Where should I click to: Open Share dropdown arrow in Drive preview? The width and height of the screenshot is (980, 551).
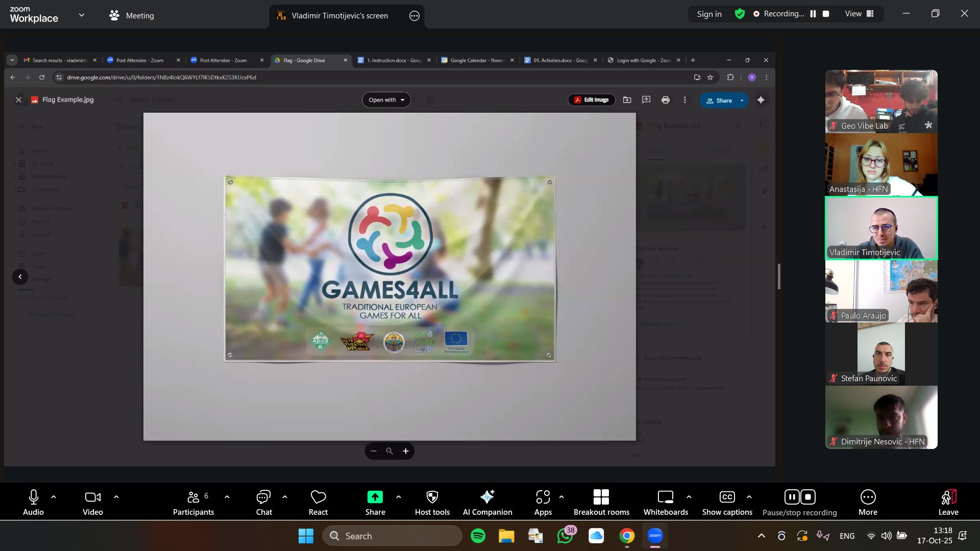742,101
